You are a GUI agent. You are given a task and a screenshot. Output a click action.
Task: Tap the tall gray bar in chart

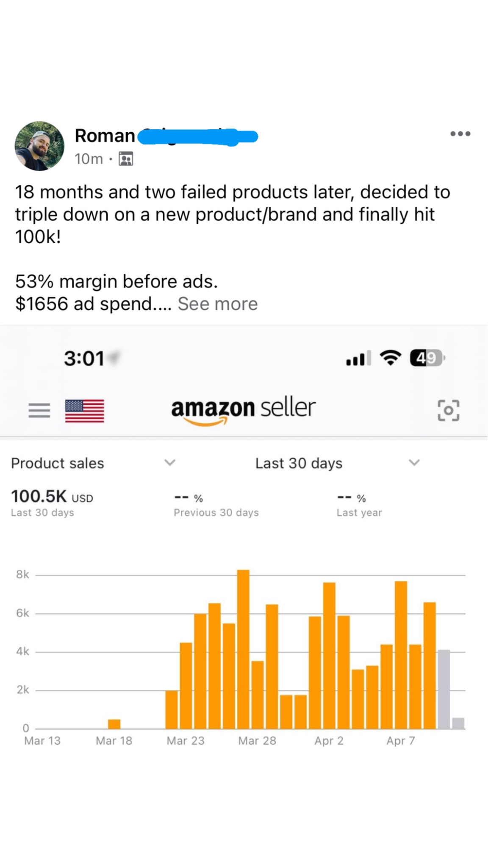pos(444,689)
